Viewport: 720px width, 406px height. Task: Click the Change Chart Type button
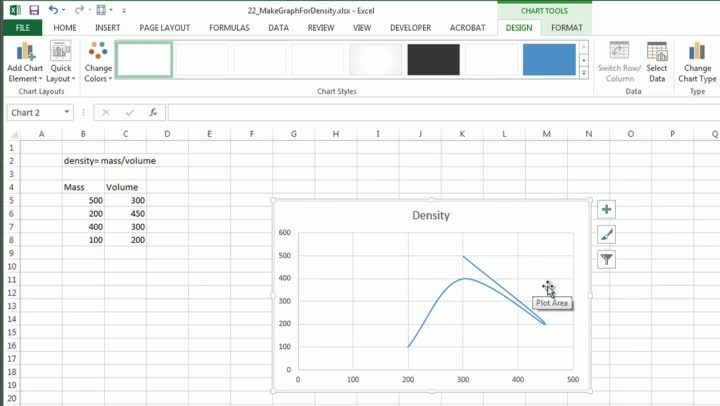point(697,62)
